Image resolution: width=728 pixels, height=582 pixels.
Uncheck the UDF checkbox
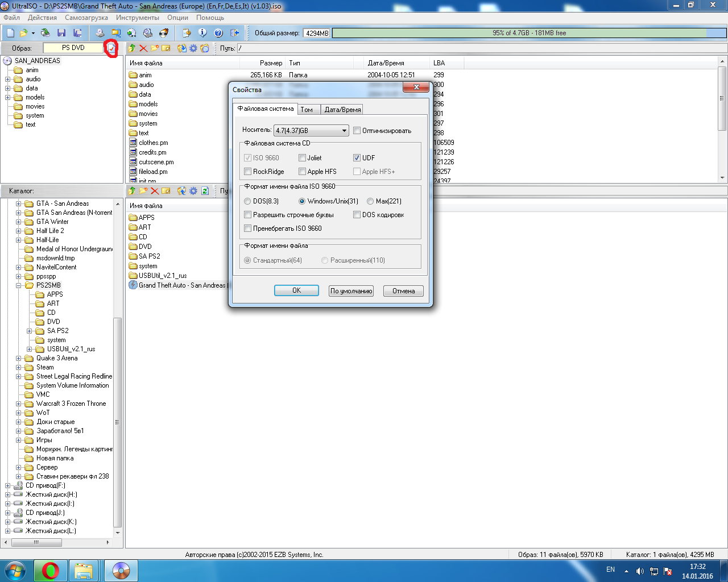tap(357, 158)
